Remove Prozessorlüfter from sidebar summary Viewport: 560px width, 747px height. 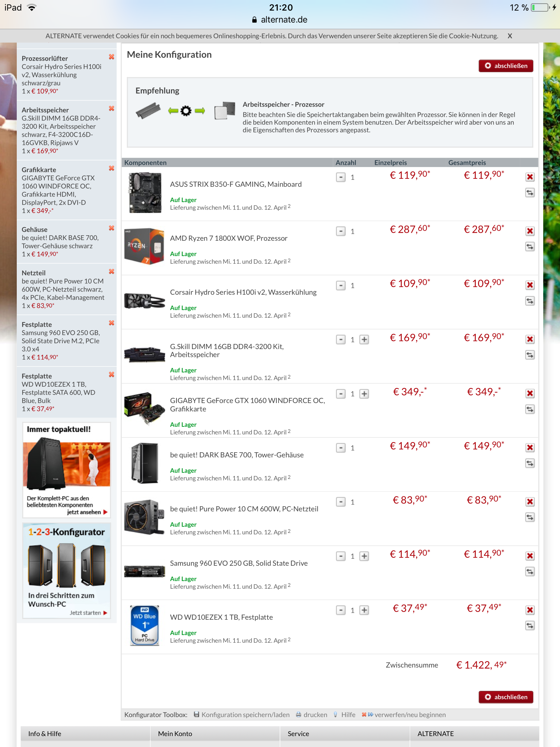pos(112,57)
